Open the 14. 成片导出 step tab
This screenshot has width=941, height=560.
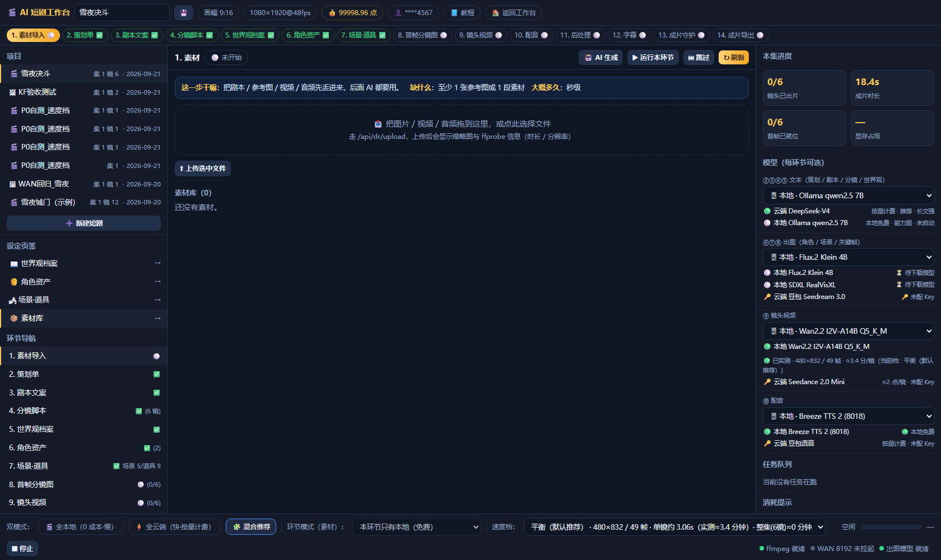pos(740,35)
